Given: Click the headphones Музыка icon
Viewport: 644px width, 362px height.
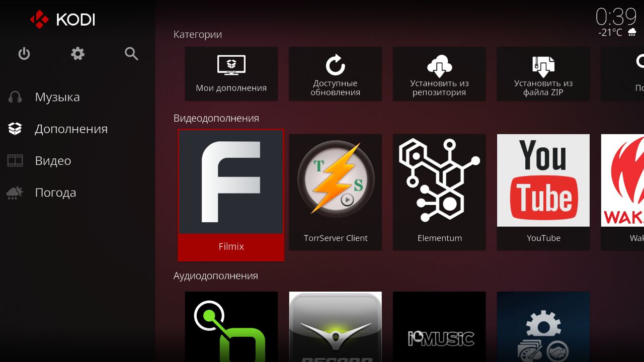Looking at the screenshot, I should click(15, 97).
